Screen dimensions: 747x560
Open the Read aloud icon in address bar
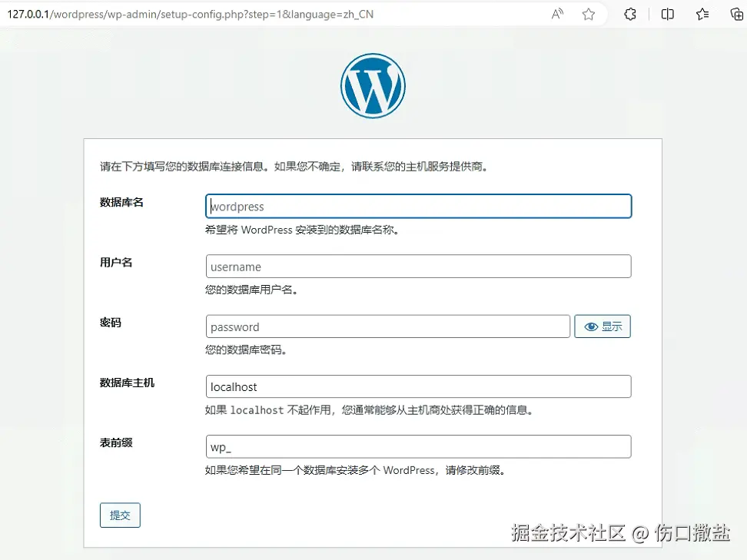[x=557, y=15]
